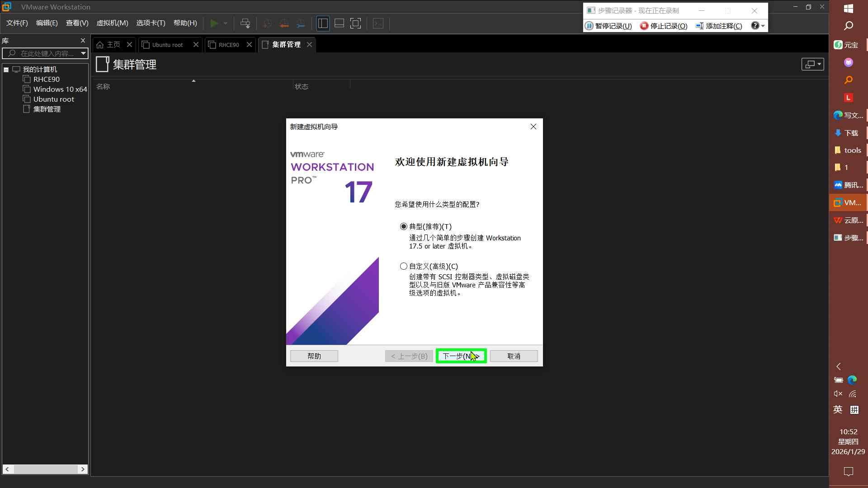Click the green power on play icon
The image size is (868, 488).
tap(214, 23)
